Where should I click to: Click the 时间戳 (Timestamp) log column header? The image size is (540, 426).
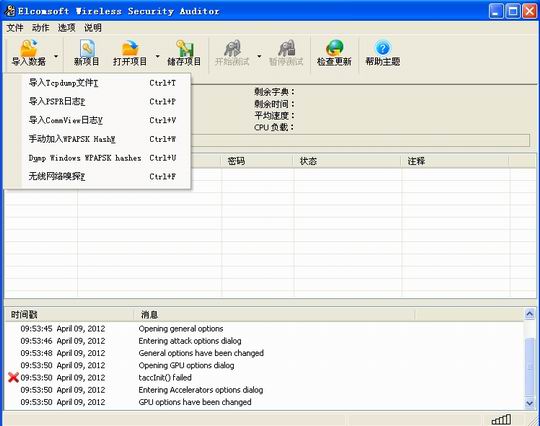tap(69, 314)
